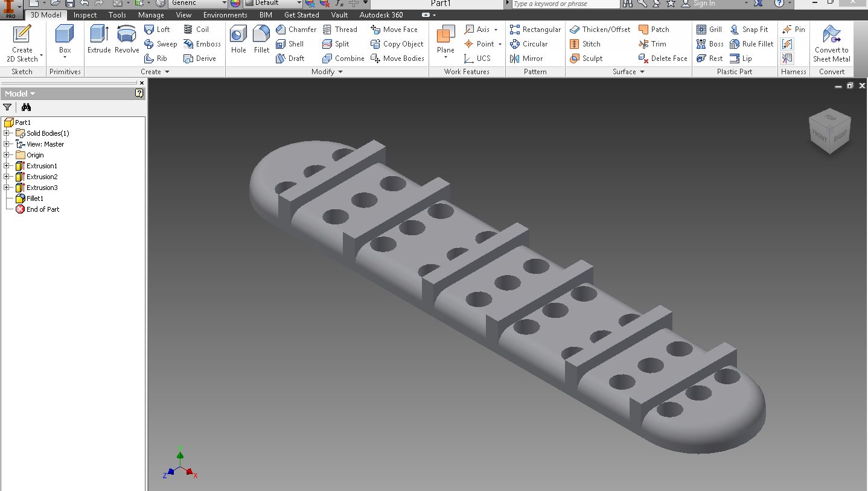This screenshot has width=868, height=491.
Task: Select the Move Bodies tool
Action: tap(398, 59)
